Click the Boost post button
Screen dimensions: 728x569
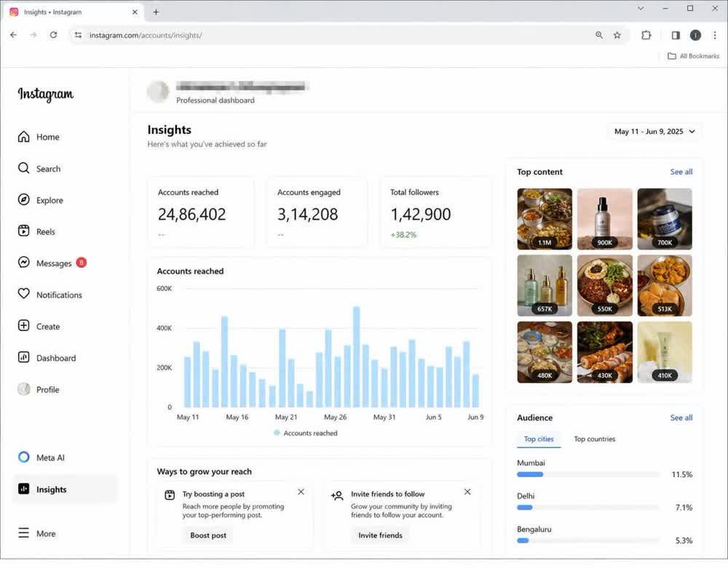click(208, 535)
